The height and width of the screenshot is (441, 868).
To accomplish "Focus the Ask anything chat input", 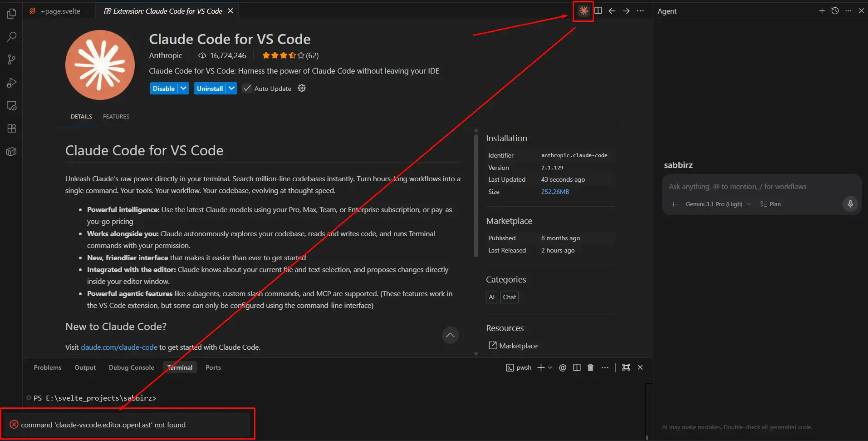I will click(x=761, y=186).
